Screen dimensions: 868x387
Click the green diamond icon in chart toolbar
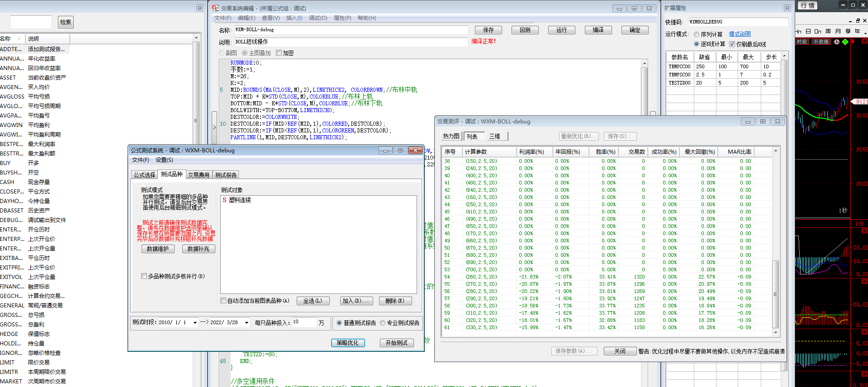pos(845,42)
